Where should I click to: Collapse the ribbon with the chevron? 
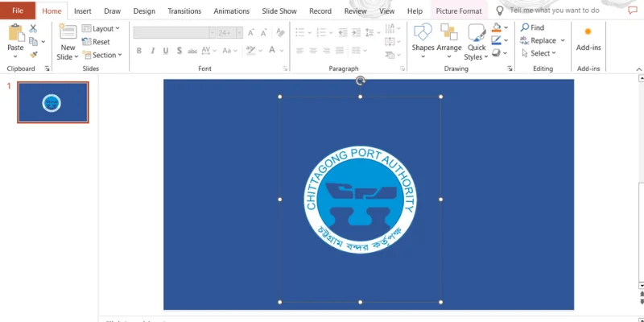point(638,69)
